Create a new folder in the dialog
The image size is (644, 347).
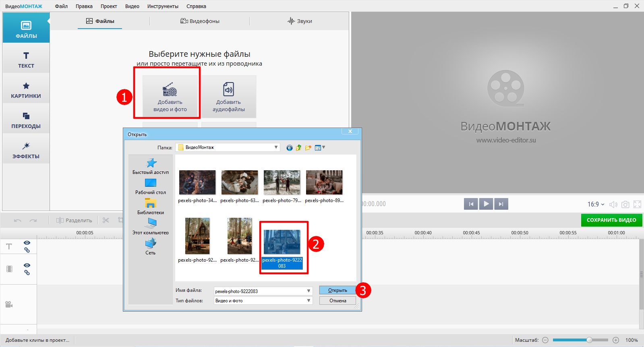click(x=308, y=148)
